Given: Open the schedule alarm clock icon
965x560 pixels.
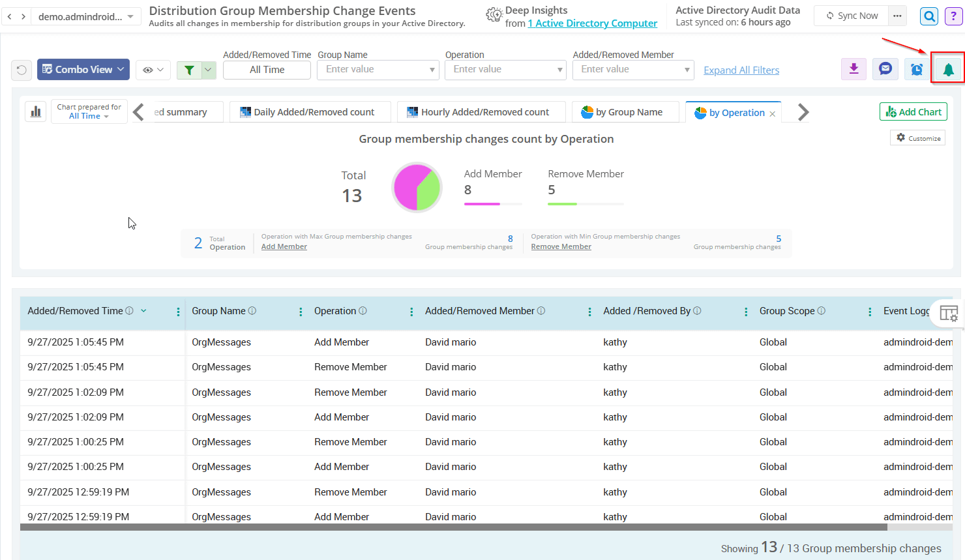Looking at the screenshot, I should pos(917,69).
